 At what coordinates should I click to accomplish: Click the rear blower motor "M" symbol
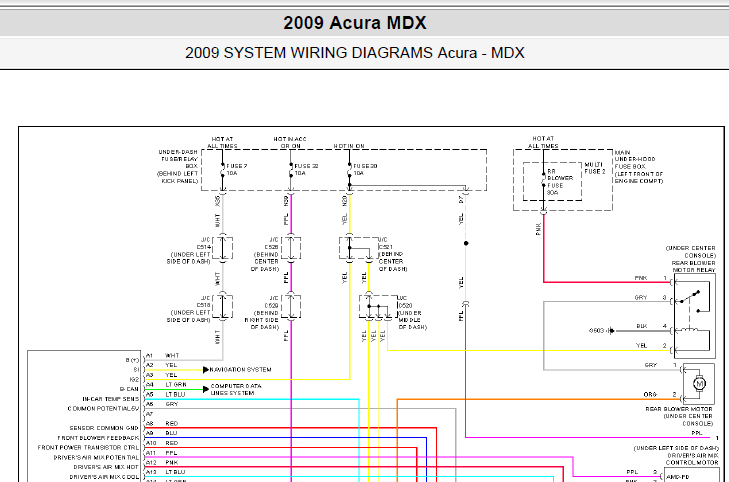click(x=699, y=383)
